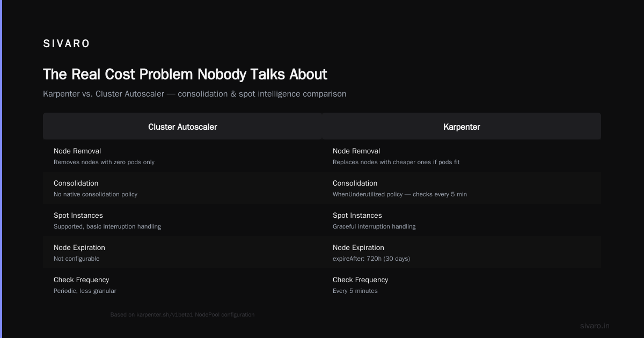Image resolution: width=644 pixels, height=338 pixels.
Task: Click 'Supported, basic interruption handling' text
Action: pos(107,226)
